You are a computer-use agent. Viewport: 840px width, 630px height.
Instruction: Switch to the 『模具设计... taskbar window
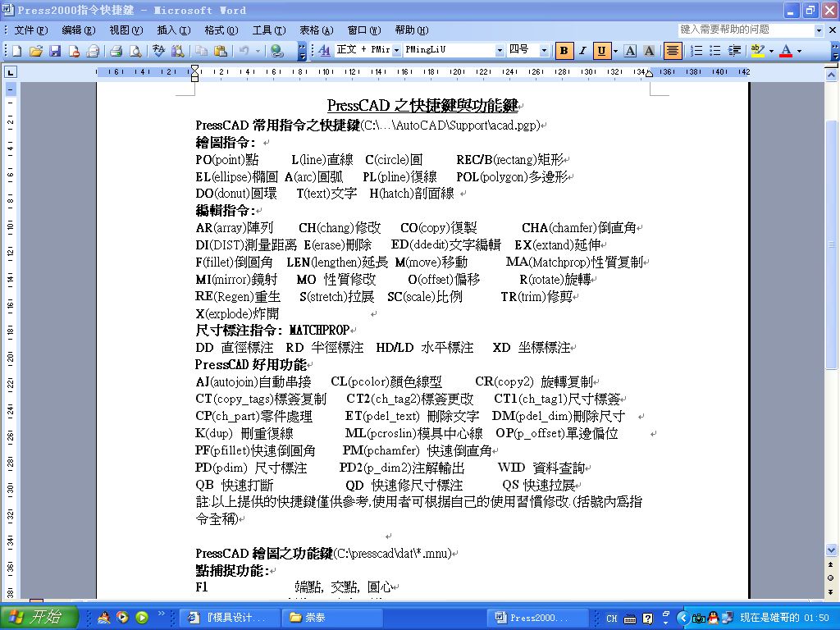click(229, 618)
